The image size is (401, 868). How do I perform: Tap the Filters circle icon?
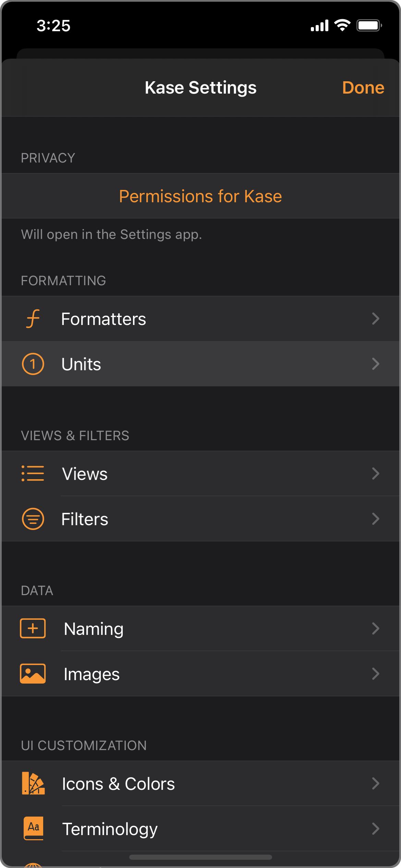click(33, 519)
